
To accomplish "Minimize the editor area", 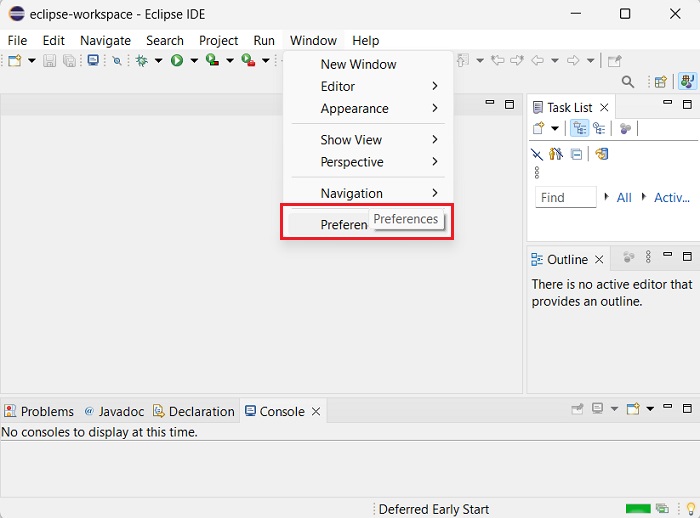I will 490,102.
